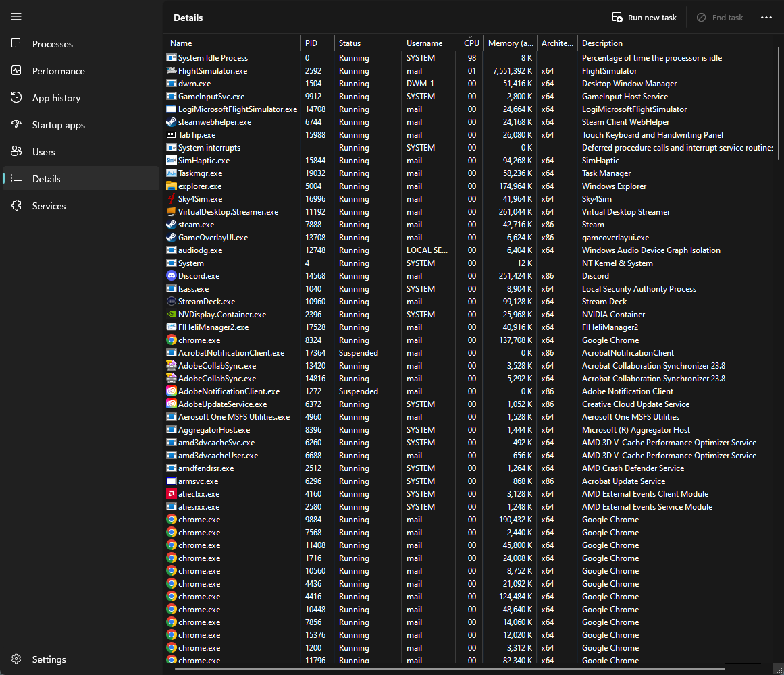Select Aerosoft One MSFS Utilities.exe row
This screenshot has height=675, width=784.
click(x=469, y=416)
